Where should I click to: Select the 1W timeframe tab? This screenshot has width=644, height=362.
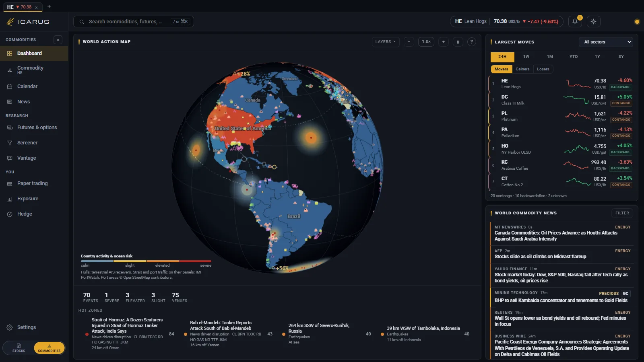pyautogui.click(x=526, y=57)
